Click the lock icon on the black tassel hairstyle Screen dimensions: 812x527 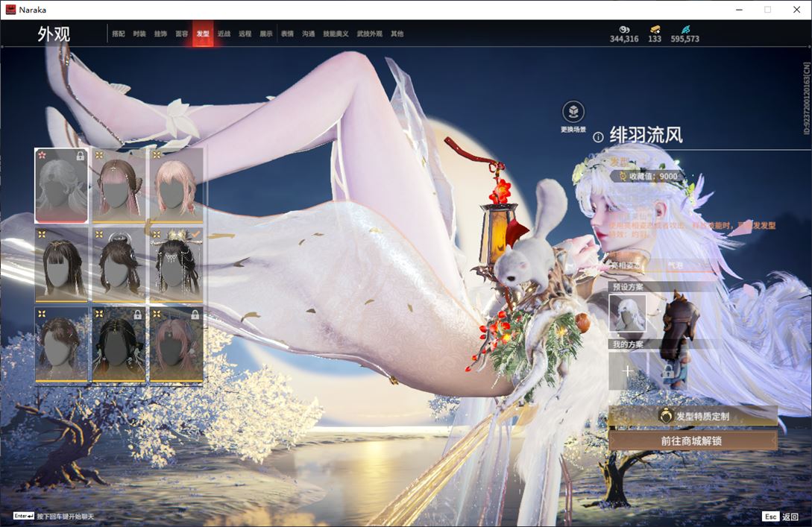pos(138,315)
